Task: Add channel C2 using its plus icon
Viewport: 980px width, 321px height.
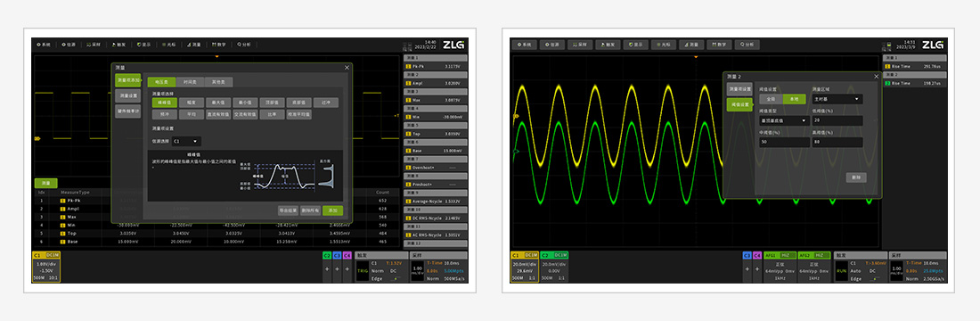Action: point(327,267)
